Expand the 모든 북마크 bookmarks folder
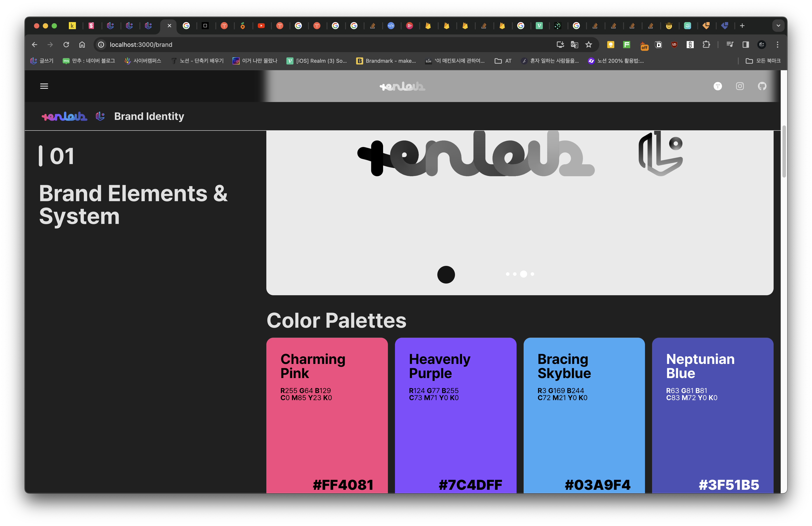 pyautogui.click(x=763, y=61)
